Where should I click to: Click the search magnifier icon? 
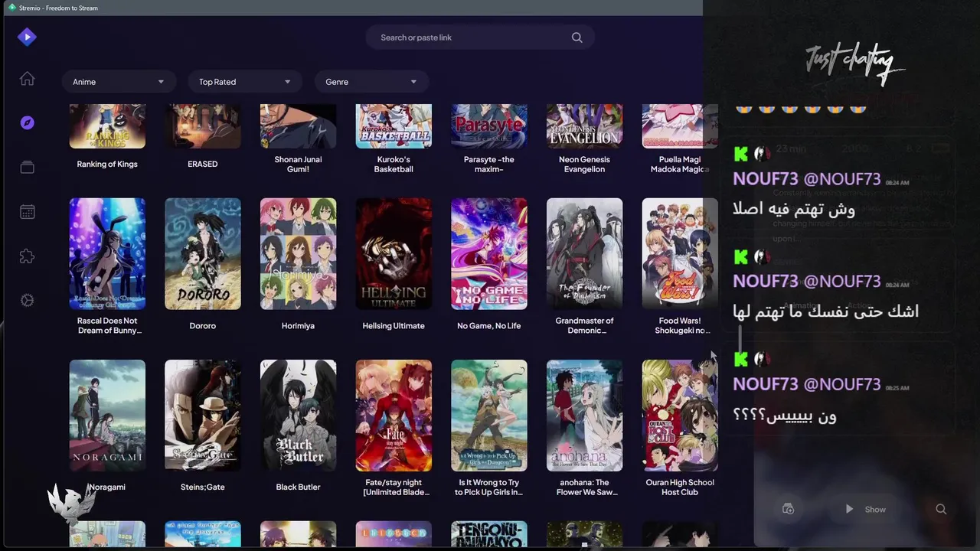[x=577, y=37]
